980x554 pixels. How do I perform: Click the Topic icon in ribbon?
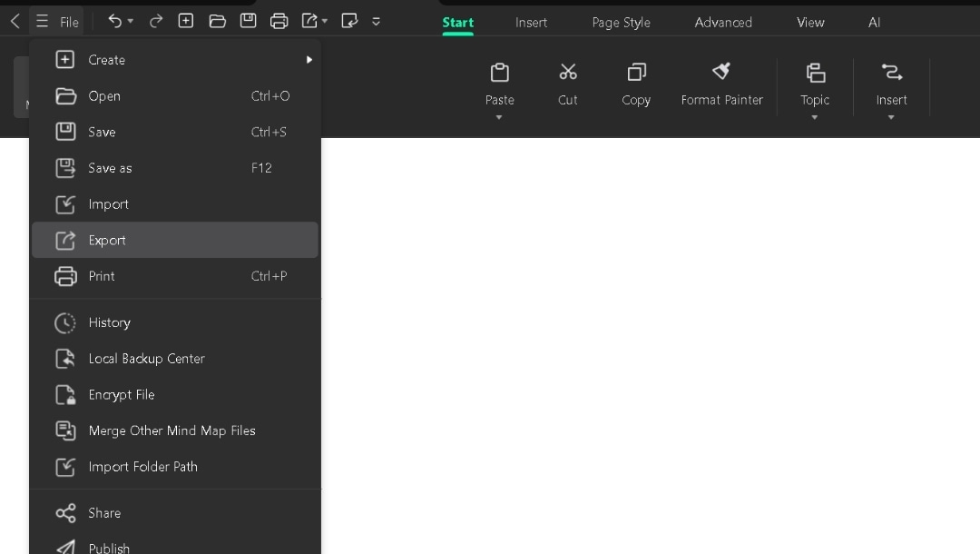(815, 73)
